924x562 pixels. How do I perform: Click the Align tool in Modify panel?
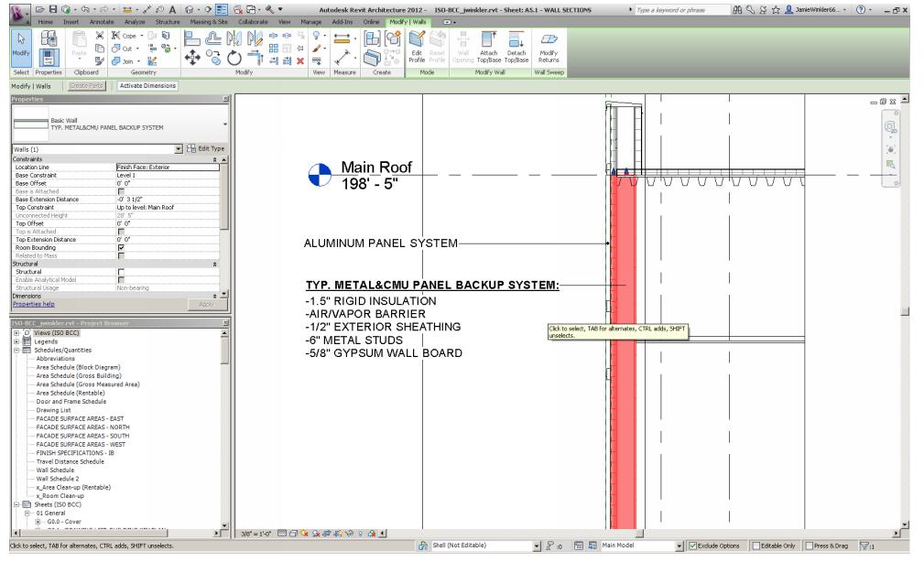[192, 38]
